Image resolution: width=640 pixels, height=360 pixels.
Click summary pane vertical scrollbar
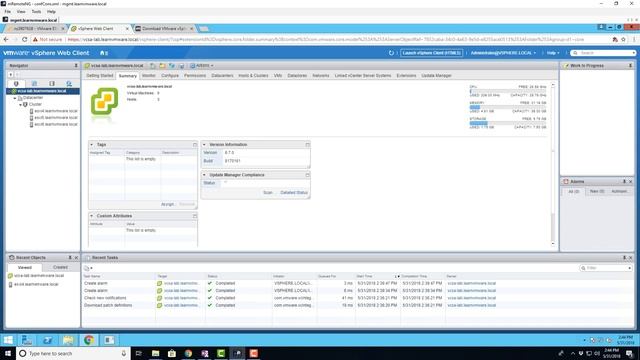[x=553, y=163]
